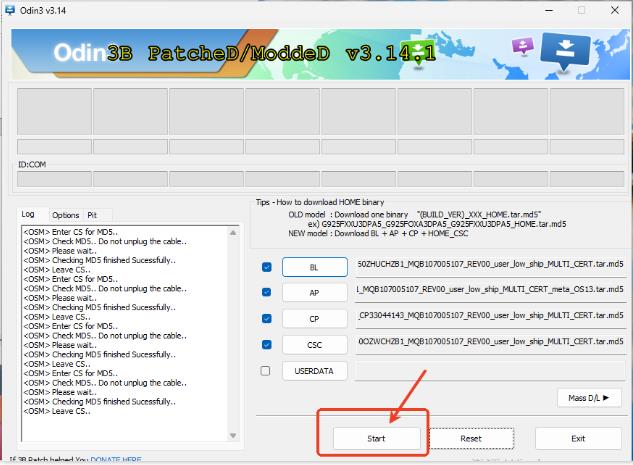Switch to the Options tab
The width and height of the screenshot is (633, 465).
click(x=65, y=215)
